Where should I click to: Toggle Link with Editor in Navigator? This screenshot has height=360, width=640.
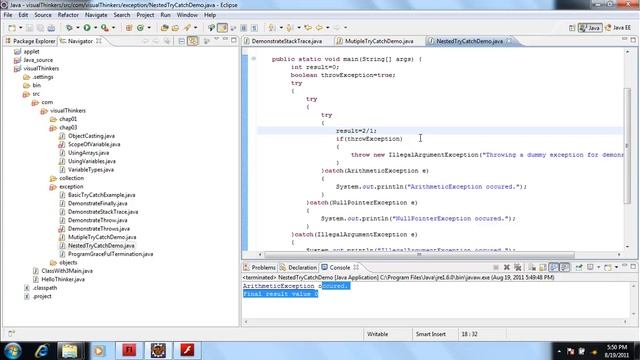click(x=193, y=41)
